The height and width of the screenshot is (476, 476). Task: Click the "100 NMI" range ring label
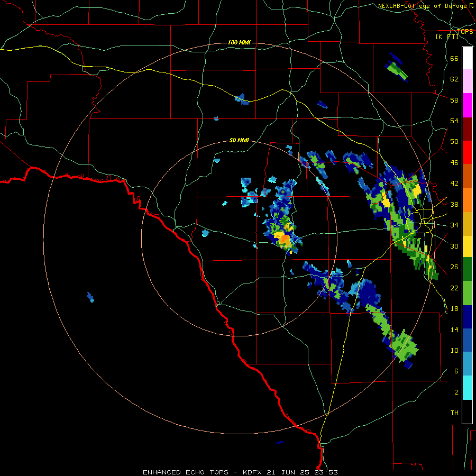pyautogui.click(x=239, y=42)
